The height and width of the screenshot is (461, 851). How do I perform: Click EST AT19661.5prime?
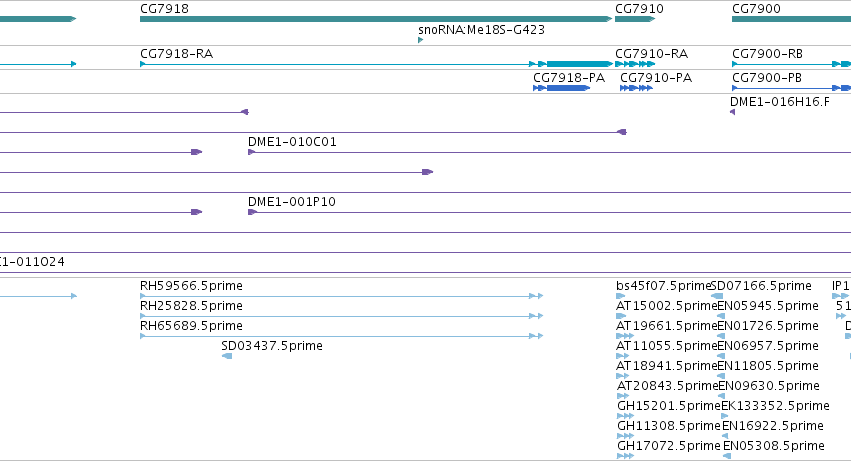tap(667, 326)
